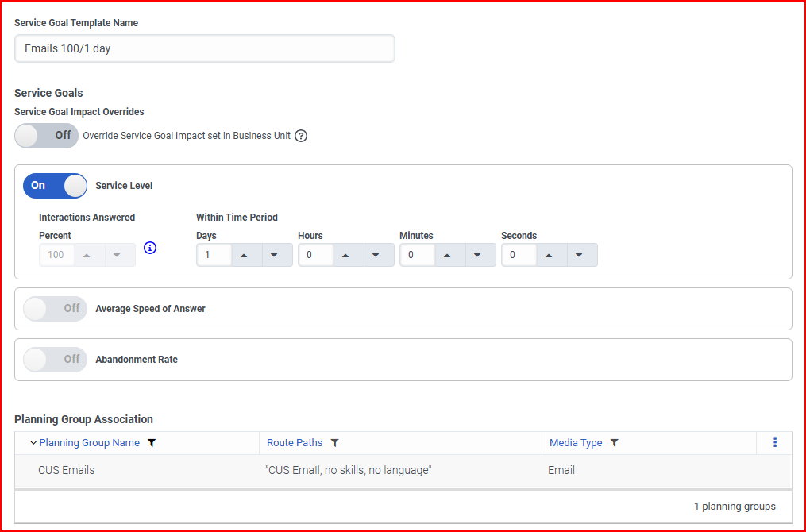Open the three-dot column options menu
This screenshot has height=532, width=806.
774,443
